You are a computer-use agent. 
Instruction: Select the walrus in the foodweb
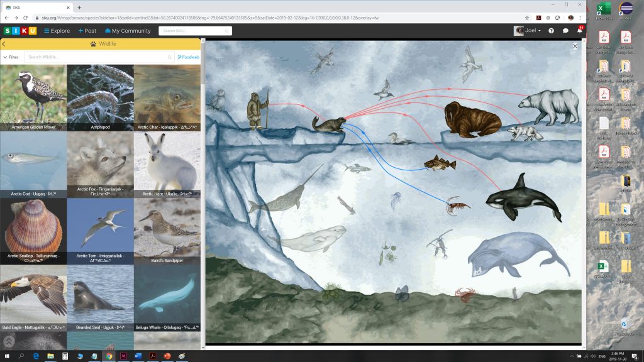[x=472, y=119]
